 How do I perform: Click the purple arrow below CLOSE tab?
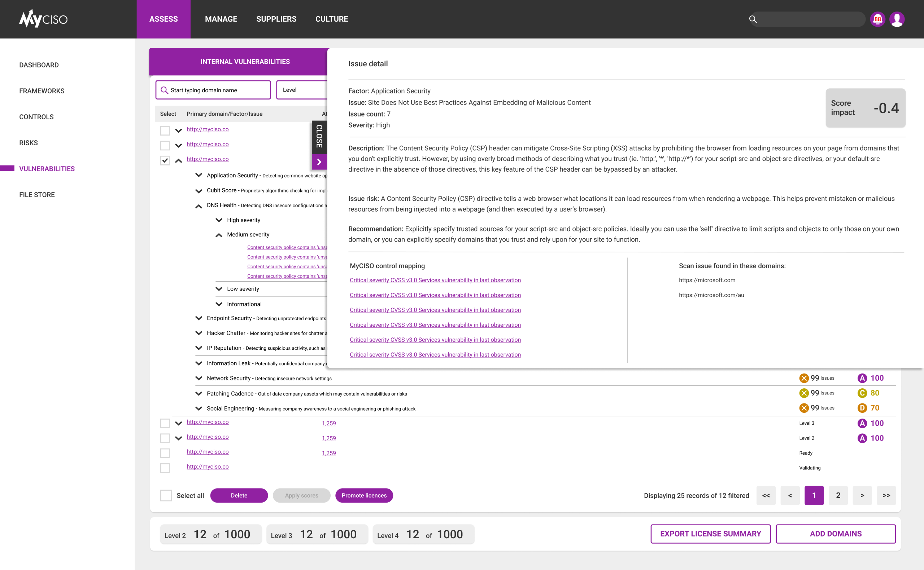point(319,162)
